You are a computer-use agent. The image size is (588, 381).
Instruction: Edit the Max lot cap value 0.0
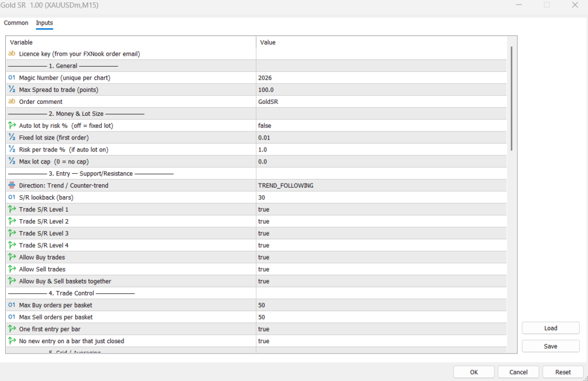click(381, 161)
